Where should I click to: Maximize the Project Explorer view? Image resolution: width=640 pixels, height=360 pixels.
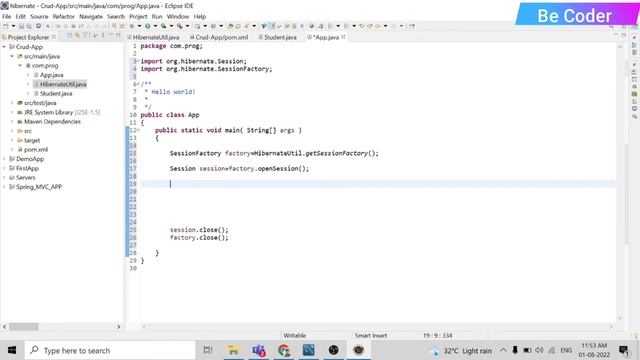tap(118, 36)
